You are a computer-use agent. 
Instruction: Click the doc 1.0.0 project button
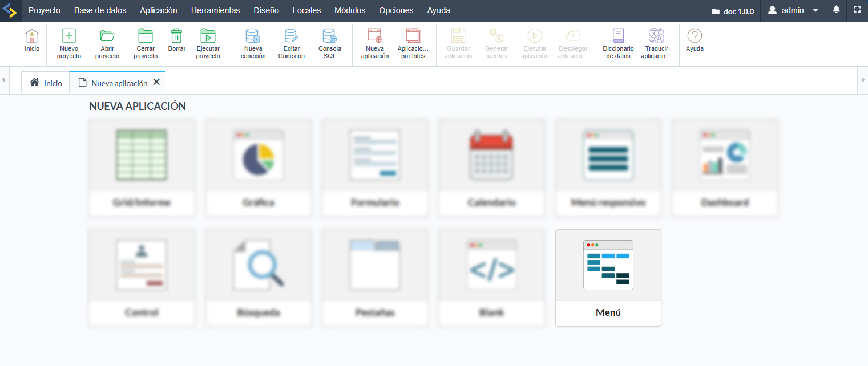click(732, 11)
